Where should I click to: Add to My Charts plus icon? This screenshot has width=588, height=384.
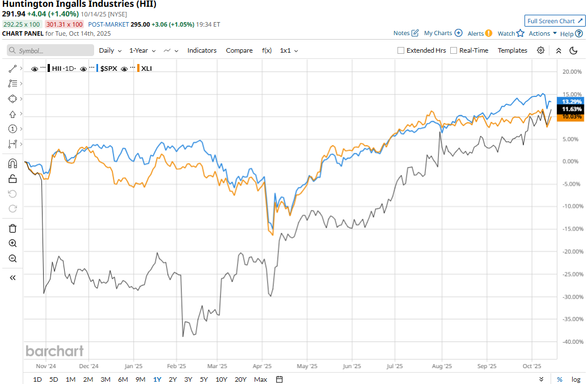[x=458, y=33]
